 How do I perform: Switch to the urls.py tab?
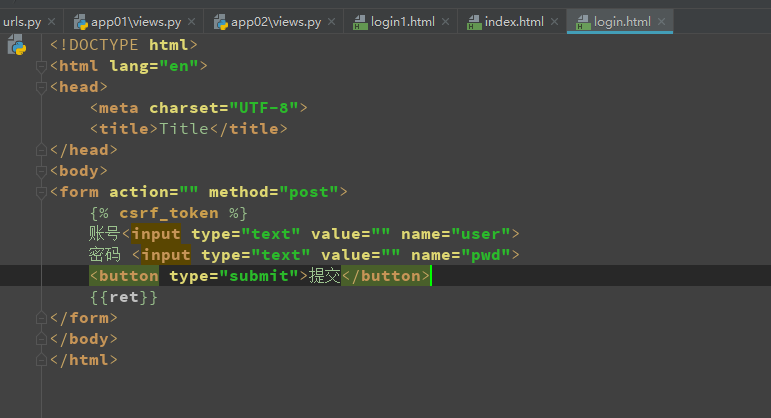tap(22, 22)
